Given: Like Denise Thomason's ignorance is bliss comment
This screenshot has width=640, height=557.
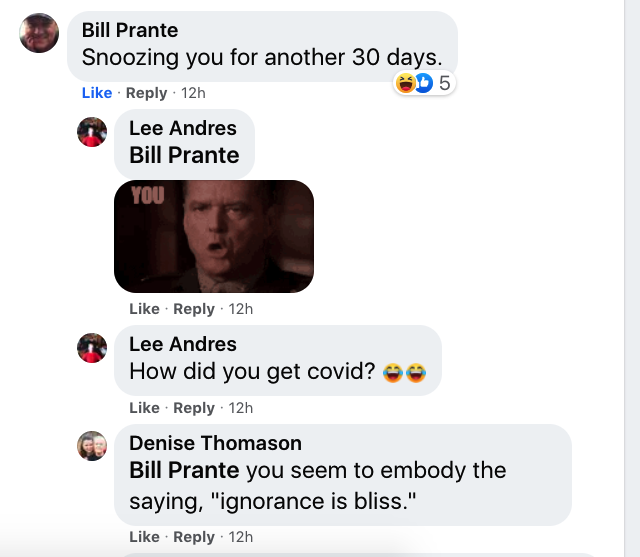Looking at the screenshot, I should [x=144, y=537].
